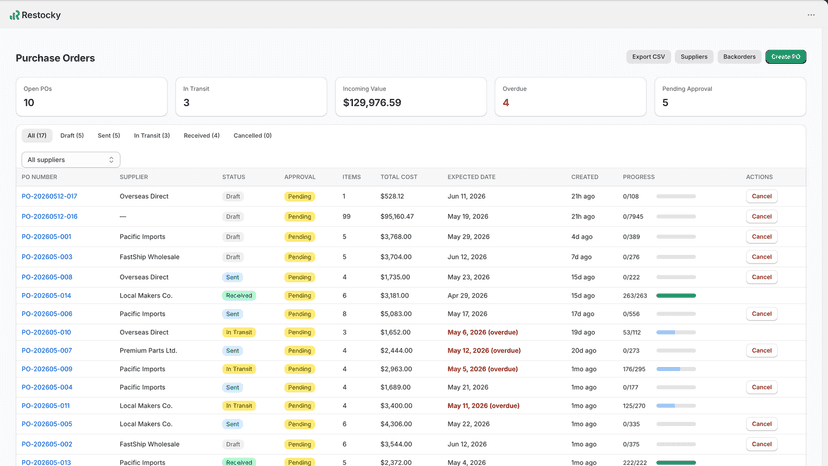Switch to the Received (4) tab
The width and height of the screenshot is (828, 466).
[x=201, y=136]
